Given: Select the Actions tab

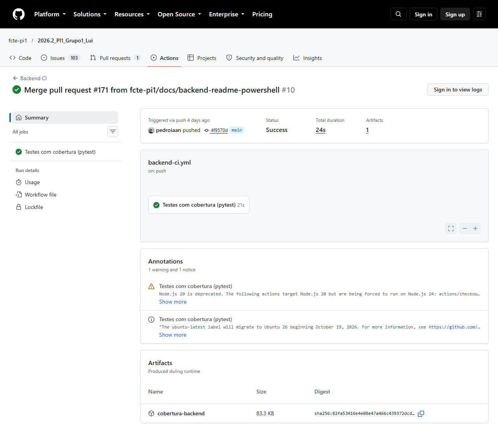Looking at the screenshot, I should point(164,58).
